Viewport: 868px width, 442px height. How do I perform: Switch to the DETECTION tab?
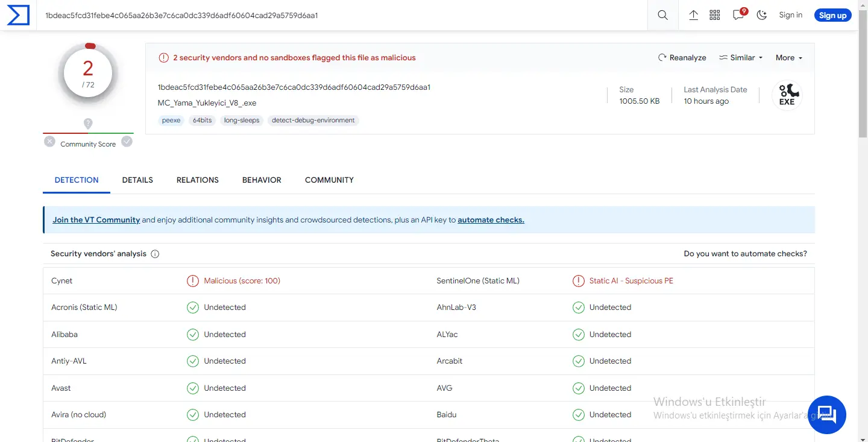(x=77, y=180)
